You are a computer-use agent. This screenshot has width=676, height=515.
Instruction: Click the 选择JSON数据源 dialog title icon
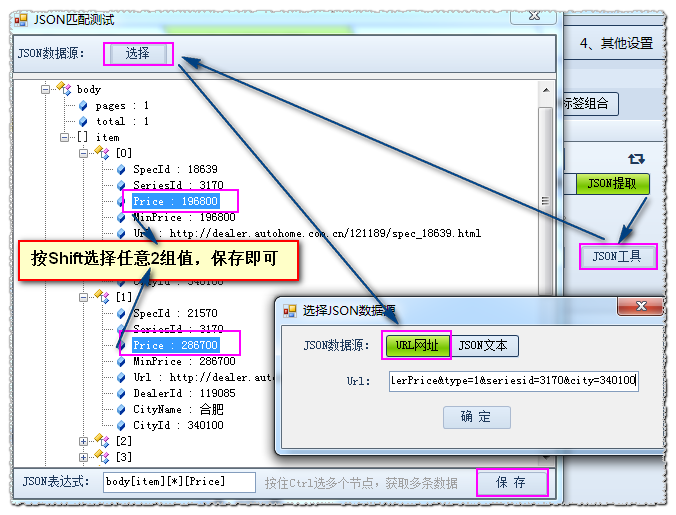[289, 311]
